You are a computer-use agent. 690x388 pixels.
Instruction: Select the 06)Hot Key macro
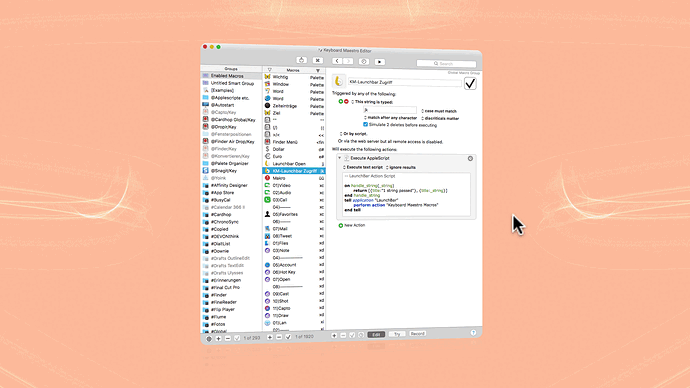coord(294,272)
